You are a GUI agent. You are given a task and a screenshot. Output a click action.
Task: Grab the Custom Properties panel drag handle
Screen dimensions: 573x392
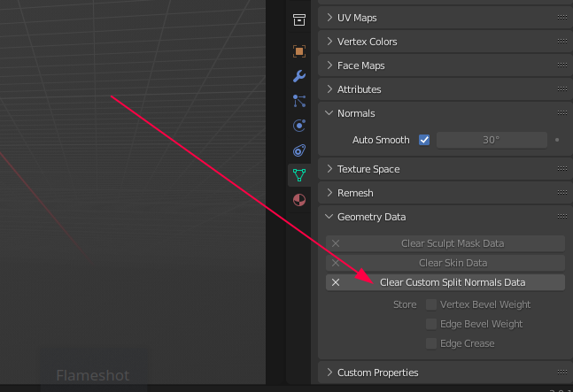click(562, 373)
